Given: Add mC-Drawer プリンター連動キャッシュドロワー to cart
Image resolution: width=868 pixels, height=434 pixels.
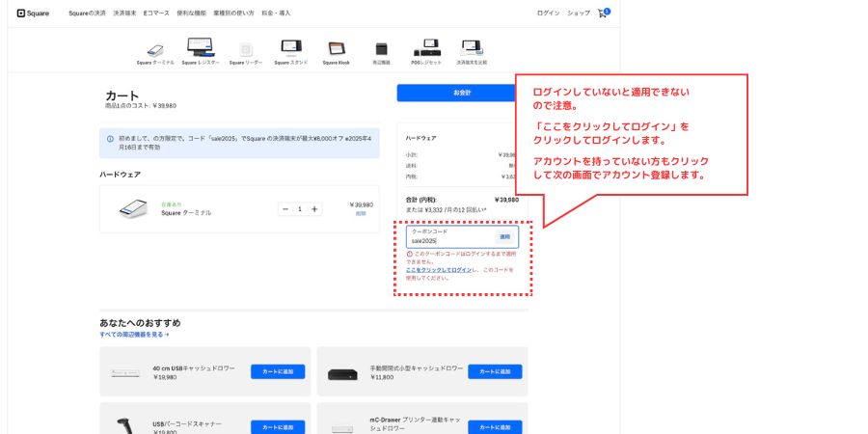Looking at the screenshot, I should [x=495, y=427].
